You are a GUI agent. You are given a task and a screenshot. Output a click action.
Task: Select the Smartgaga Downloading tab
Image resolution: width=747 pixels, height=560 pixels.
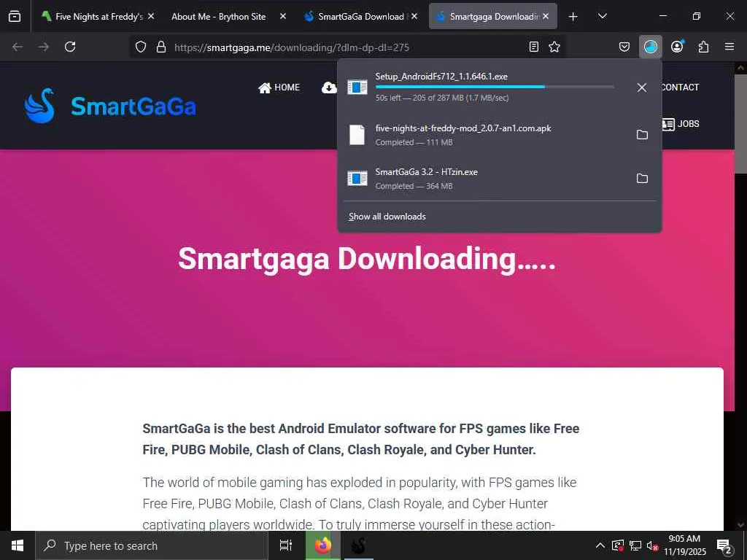[x=493, y=16]
